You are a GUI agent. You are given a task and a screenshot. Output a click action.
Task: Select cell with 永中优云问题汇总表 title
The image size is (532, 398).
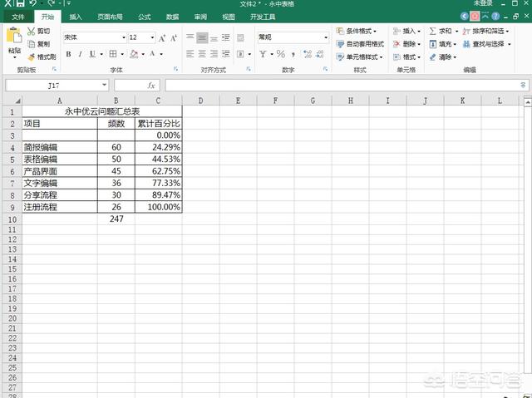click(x=102, y=111)
